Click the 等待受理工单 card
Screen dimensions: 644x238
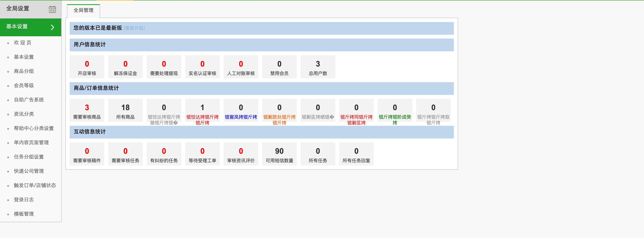(x=202, y=154)
